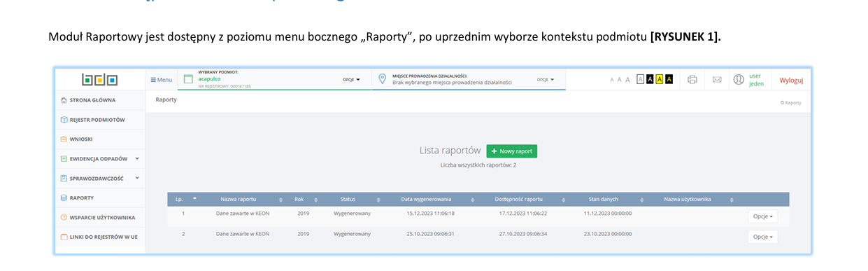868x271 pixels.
Task: Switch to yellow background black A contrast
Action: point(659,79)
